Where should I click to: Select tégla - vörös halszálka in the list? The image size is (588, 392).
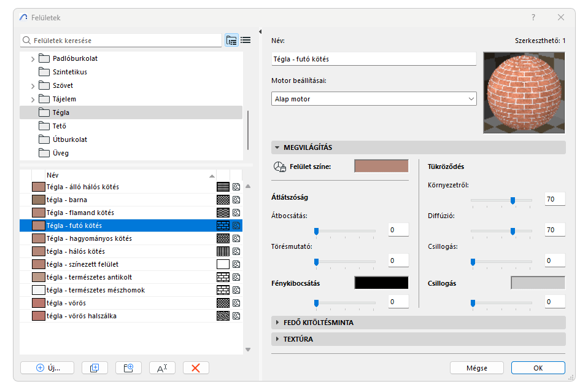pyautogui.click(x=82, y=316)
